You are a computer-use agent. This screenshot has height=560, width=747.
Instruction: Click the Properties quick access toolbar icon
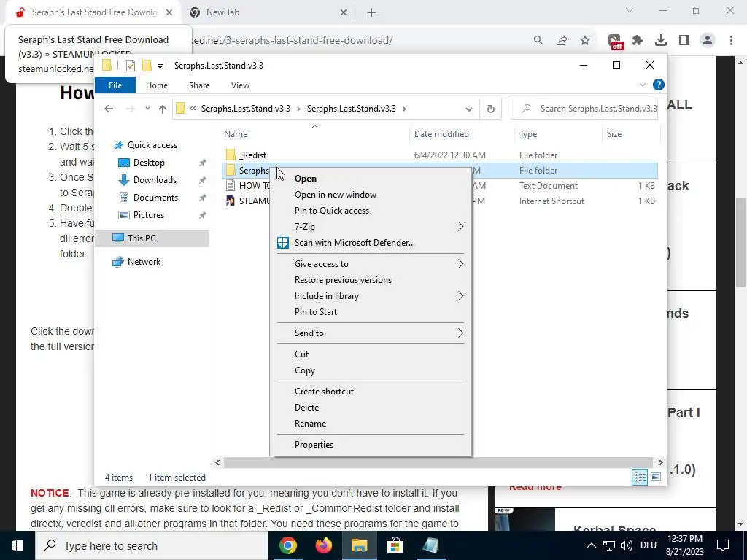[130, 66]
